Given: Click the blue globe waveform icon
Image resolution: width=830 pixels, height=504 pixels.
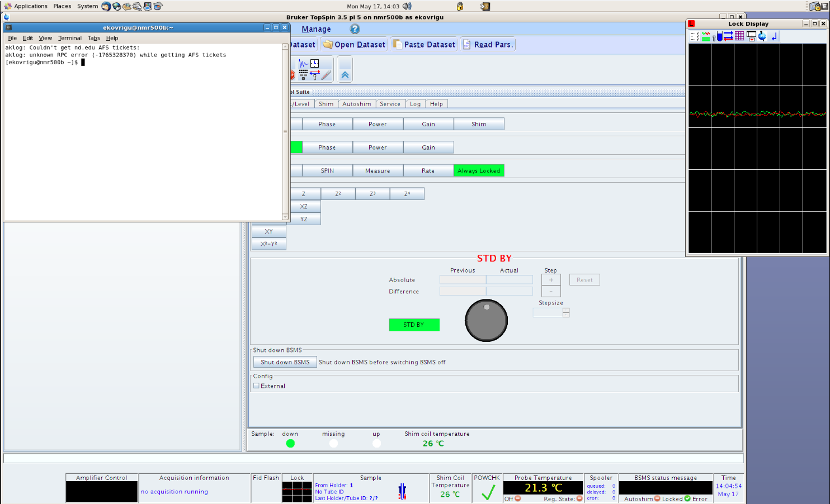Looking at the screenshot, I should point(762,36).
